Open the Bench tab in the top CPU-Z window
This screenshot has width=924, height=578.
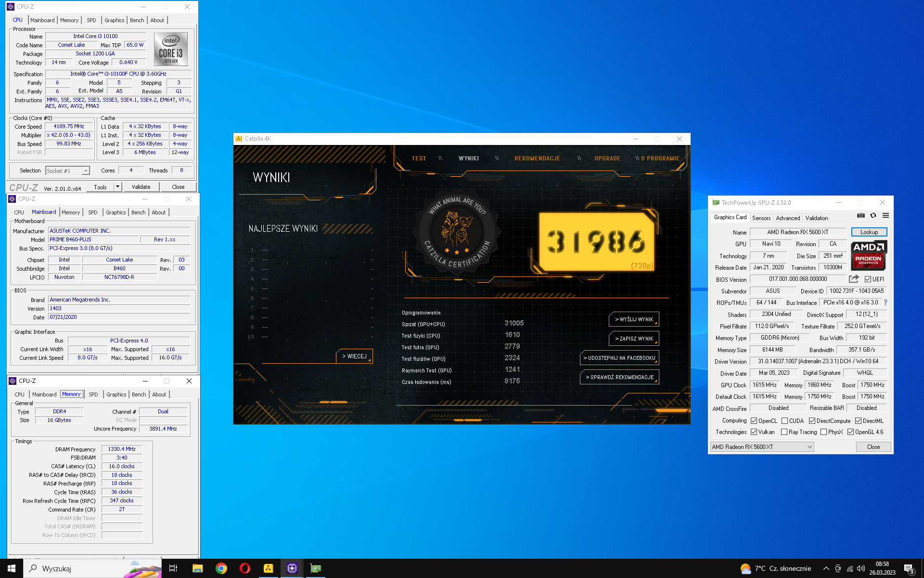(x=137, y=20)
